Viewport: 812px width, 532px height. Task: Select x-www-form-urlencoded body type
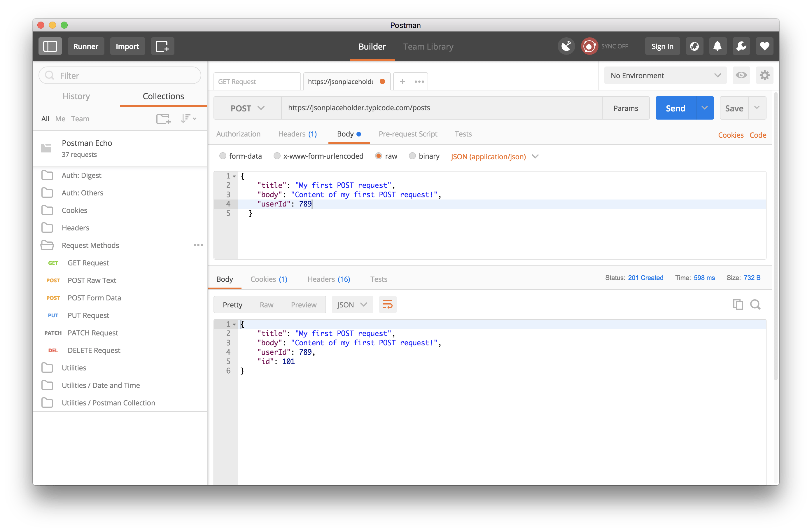click(277, 156)
